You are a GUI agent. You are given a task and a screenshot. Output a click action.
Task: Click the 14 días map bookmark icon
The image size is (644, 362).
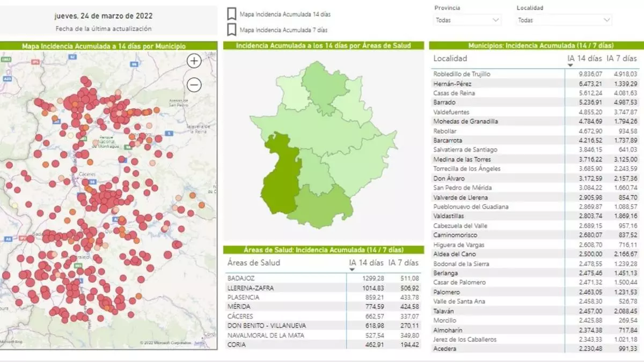(232, 14)
